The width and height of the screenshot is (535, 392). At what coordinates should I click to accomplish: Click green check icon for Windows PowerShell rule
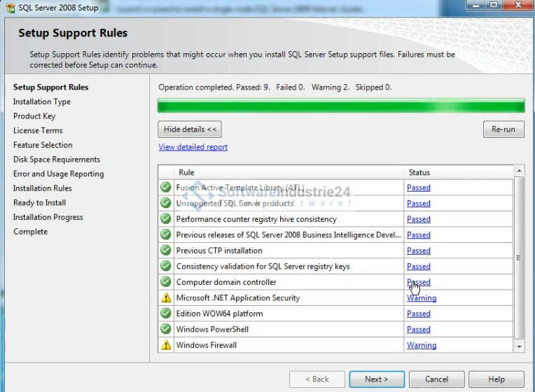point(166,329)
